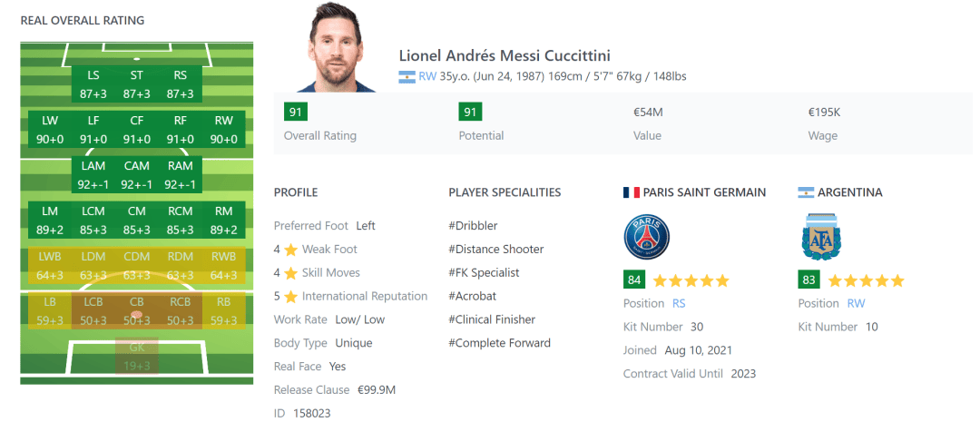Viewport: 980px width, 422px height.
Task: Open the #Dribbler speciality tag
Action: coord(473,226)
